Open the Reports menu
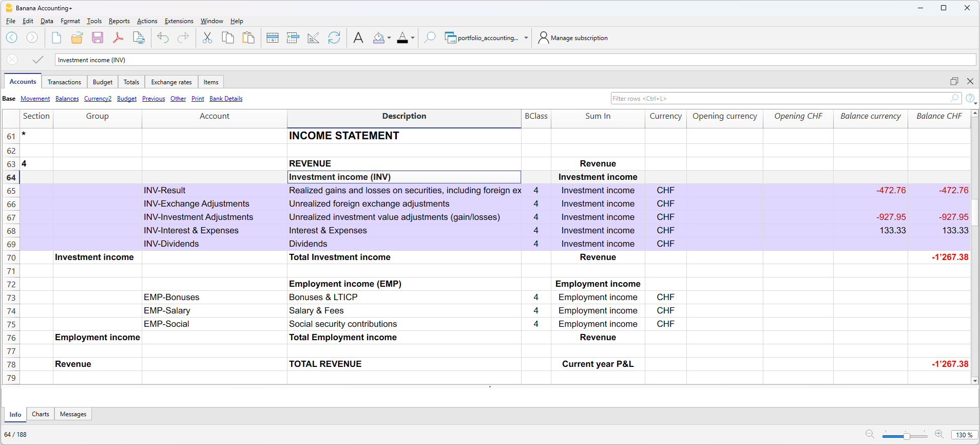 click(x=119, y=21)
